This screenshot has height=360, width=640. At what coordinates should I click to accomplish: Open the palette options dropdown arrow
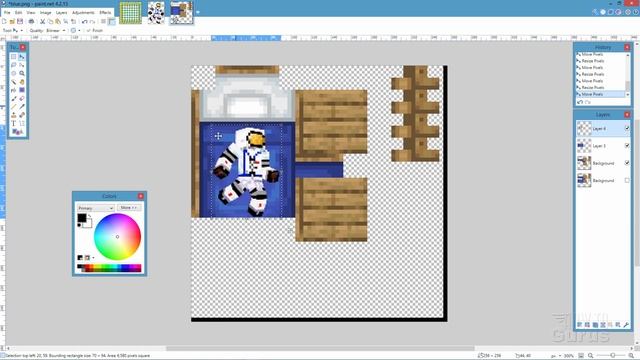pos(93,258)
